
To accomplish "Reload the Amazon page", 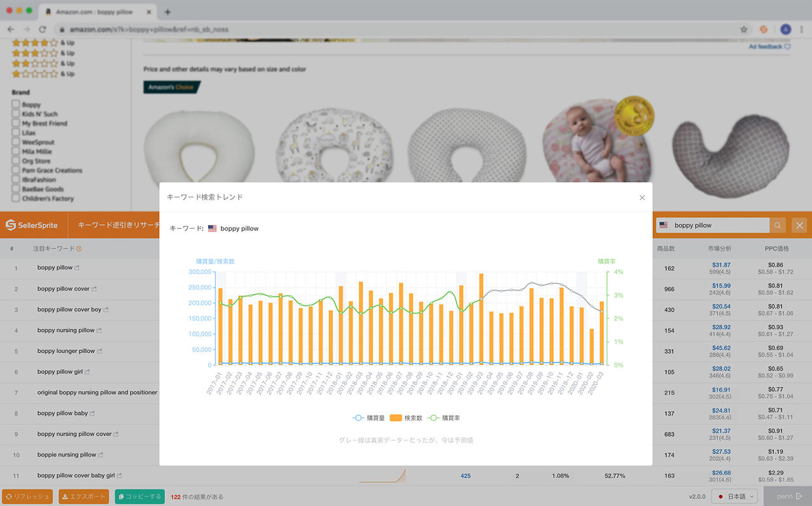I will point(43,29).
